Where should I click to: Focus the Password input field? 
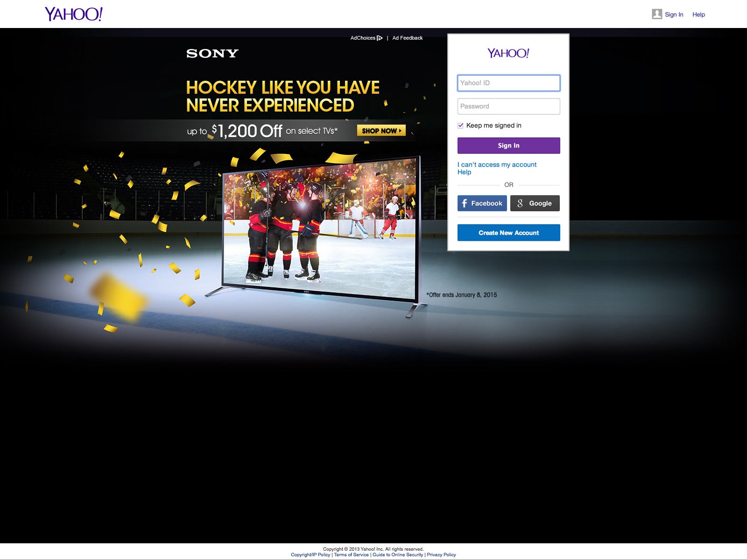(508, 106)
